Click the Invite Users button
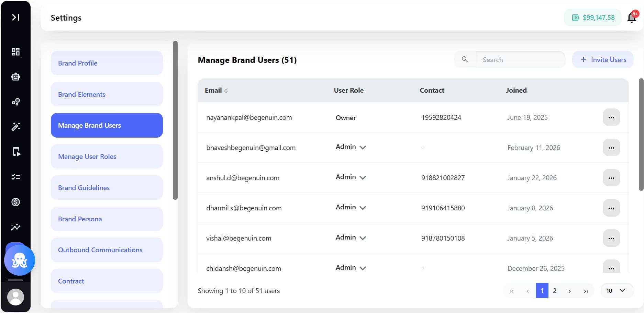The image size is (644, 313). pyautogui.click(x=603, y=60)
